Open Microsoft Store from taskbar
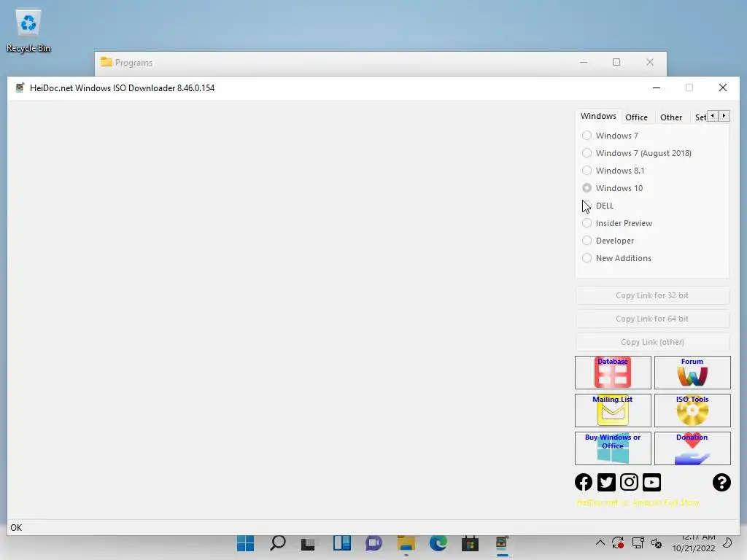Image resolution: width=747 pixels, height=560 pixels. click(470, 543)
